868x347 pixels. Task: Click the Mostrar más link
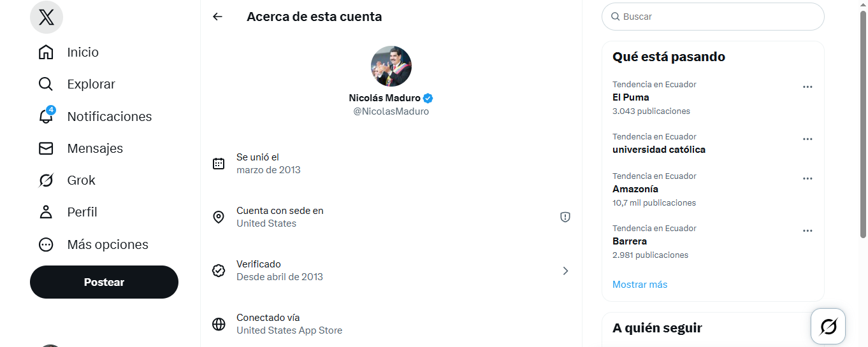tap(640, 285)
